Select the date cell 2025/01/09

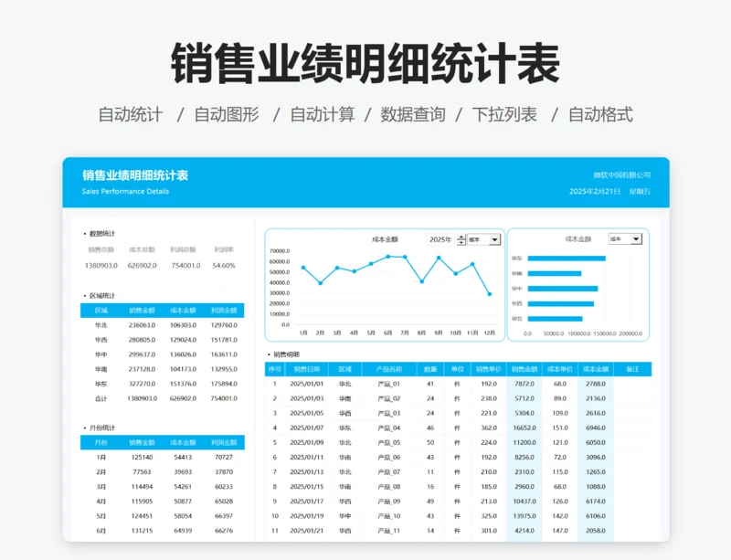point(307,442)
